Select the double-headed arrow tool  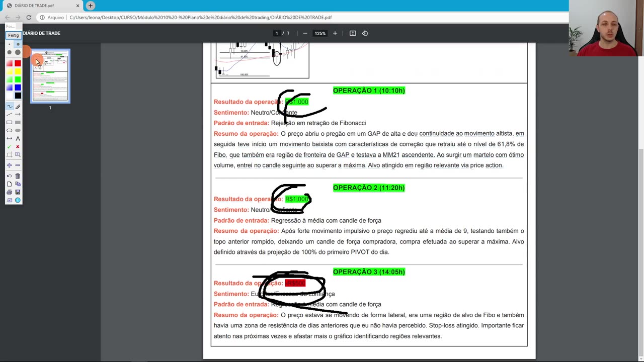pos(9,138)
